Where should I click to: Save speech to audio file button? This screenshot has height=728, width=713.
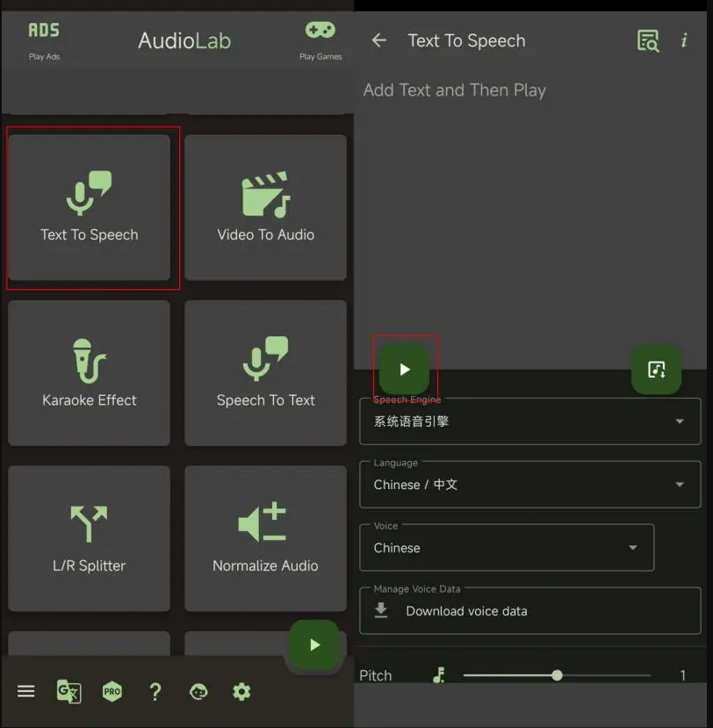pyautogui.click(x=657, y=370)
